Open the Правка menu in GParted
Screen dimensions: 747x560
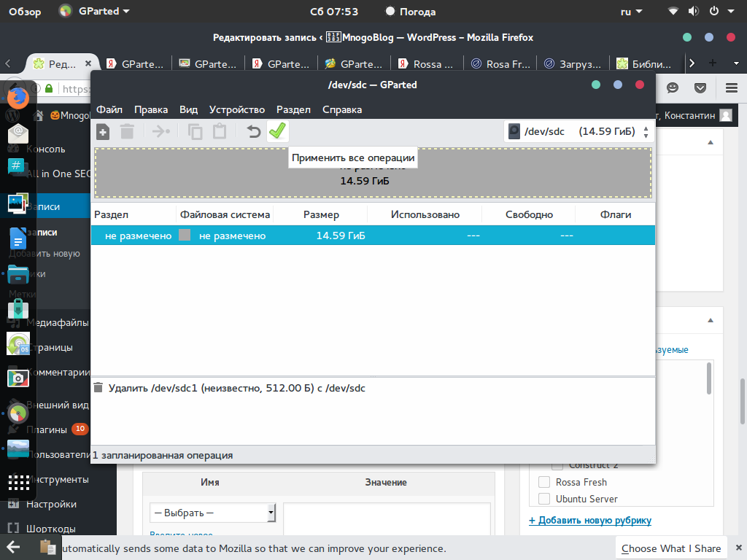click(x=151, y=109)
